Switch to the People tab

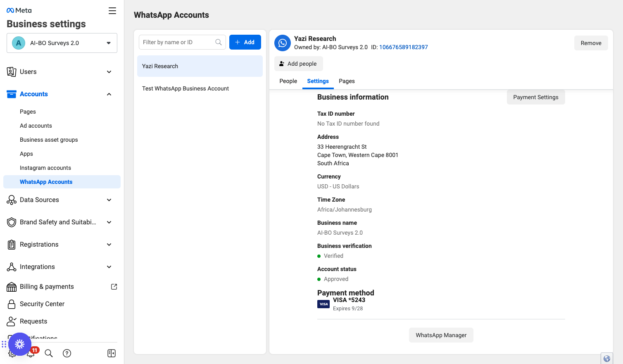(x=288, y=81)
